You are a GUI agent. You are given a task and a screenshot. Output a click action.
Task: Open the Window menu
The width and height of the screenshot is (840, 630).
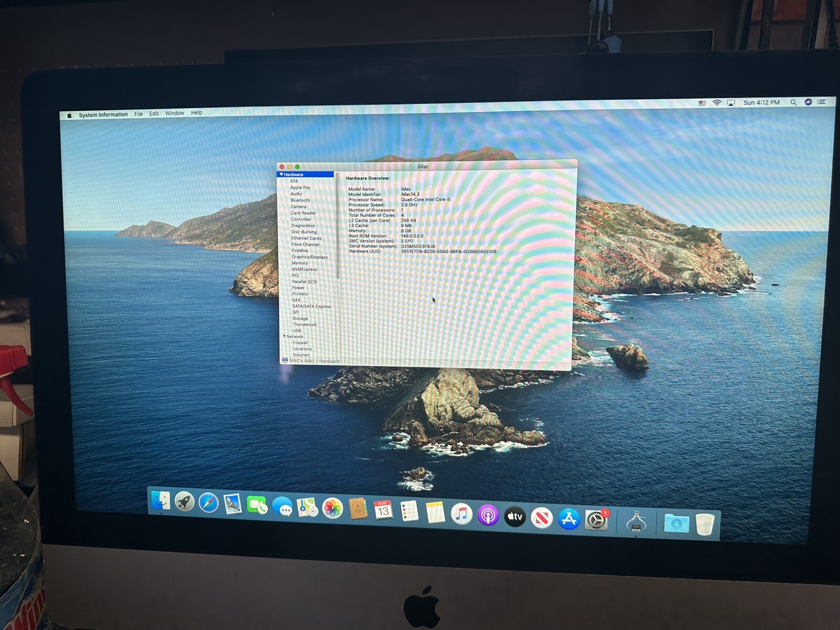[x=175, y=113]
